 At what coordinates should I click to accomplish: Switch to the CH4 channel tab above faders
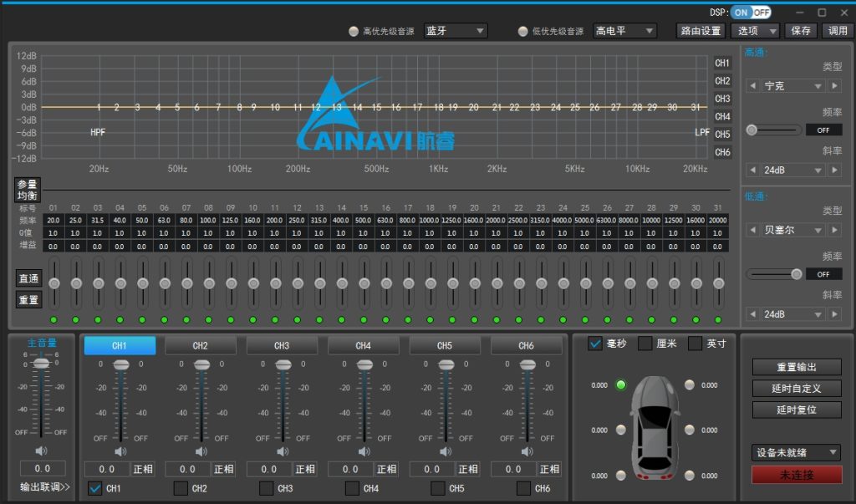(x=363, y=346)
